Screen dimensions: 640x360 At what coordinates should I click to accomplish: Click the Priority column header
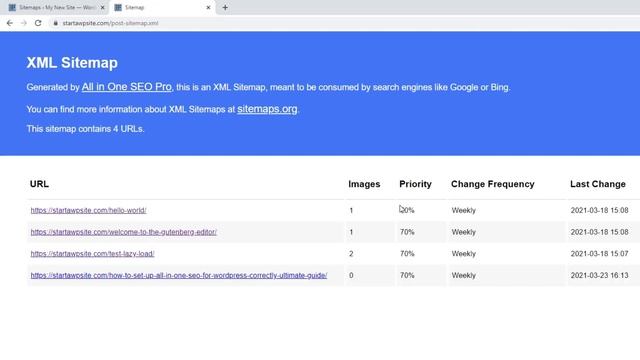415,184
